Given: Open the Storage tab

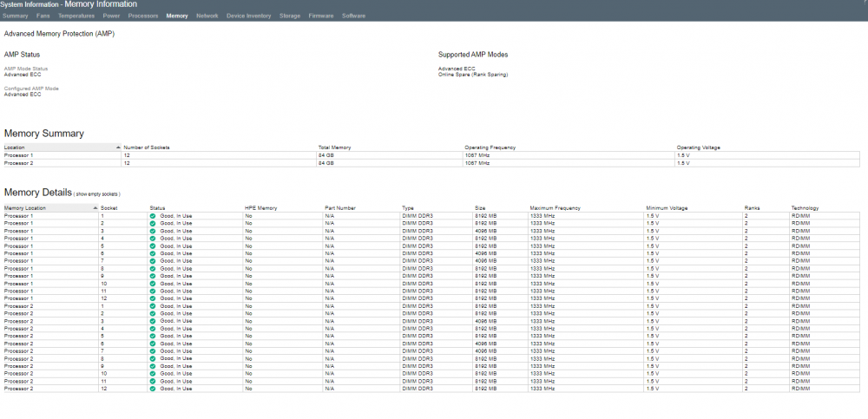Looking at the screenshot, I should click(290, 16).
